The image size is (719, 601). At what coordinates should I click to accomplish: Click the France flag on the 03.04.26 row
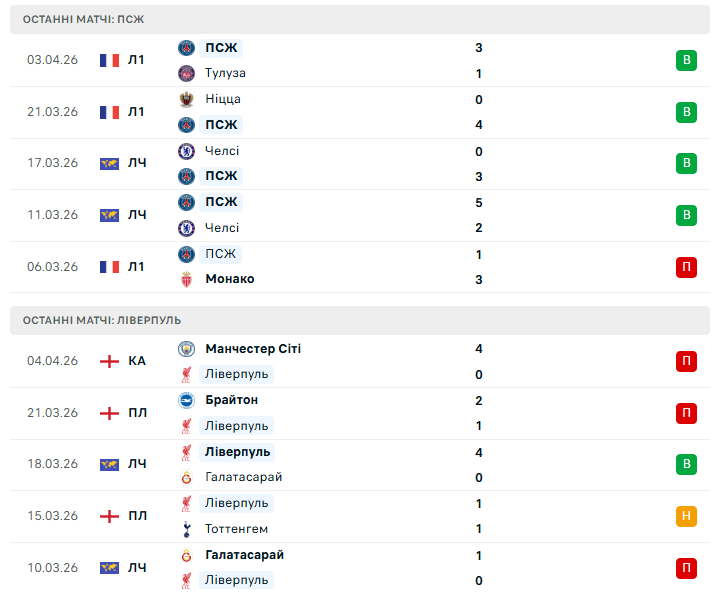coord(109,60)
